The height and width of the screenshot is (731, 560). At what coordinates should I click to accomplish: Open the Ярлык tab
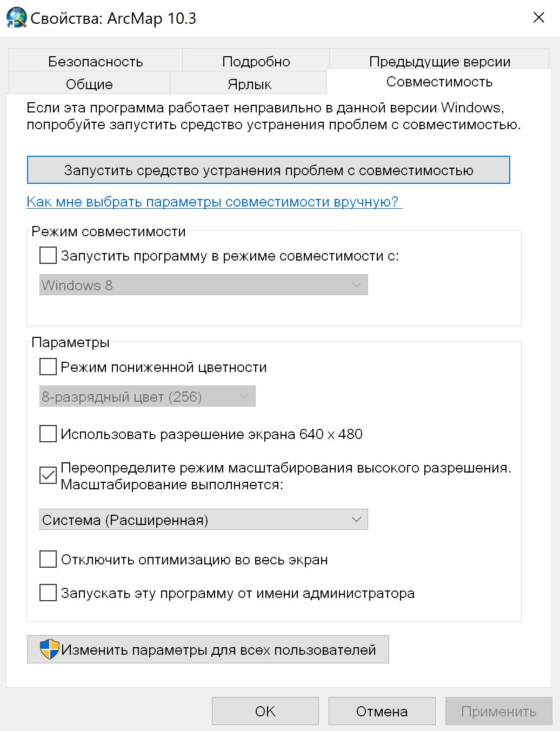pyautogui.click(x=249, y=84)
